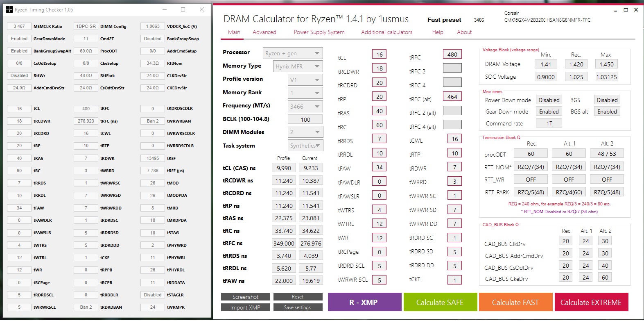Click the VDDCR_SoC (V) value 1,0063
644x321 pixels.
pyautogui.click(x=153, y=26)
